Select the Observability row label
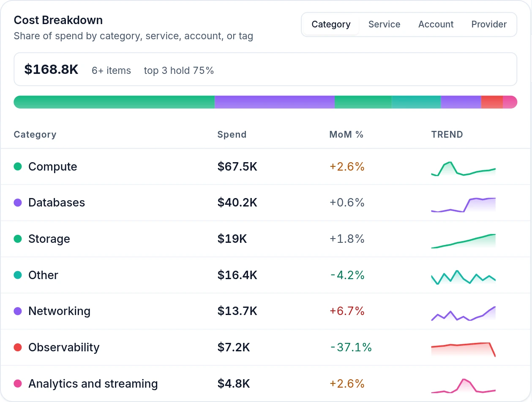Screen dimensions: 532x402 pyautogui.click(x=64, y=348)
